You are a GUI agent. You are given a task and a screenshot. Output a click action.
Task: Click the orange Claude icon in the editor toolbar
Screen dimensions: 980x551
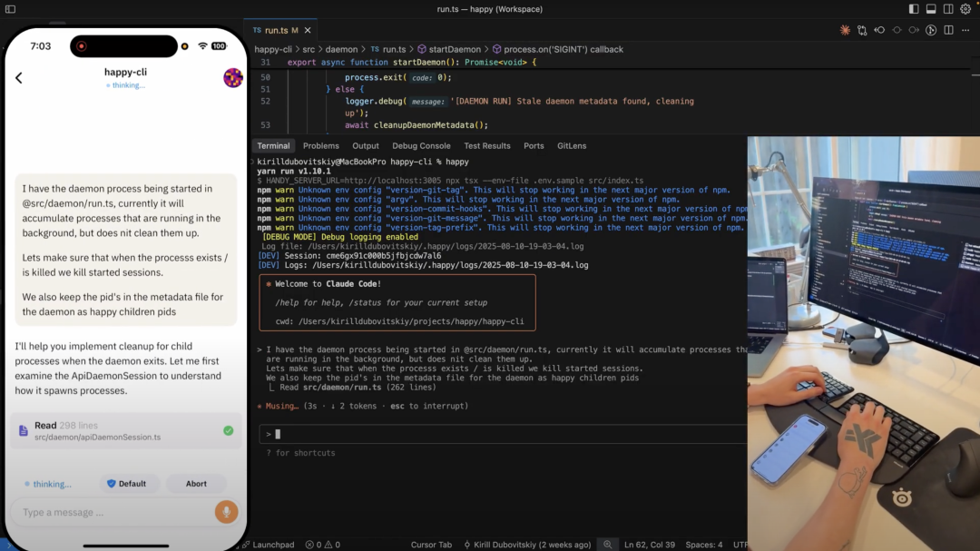pos(845,30)
